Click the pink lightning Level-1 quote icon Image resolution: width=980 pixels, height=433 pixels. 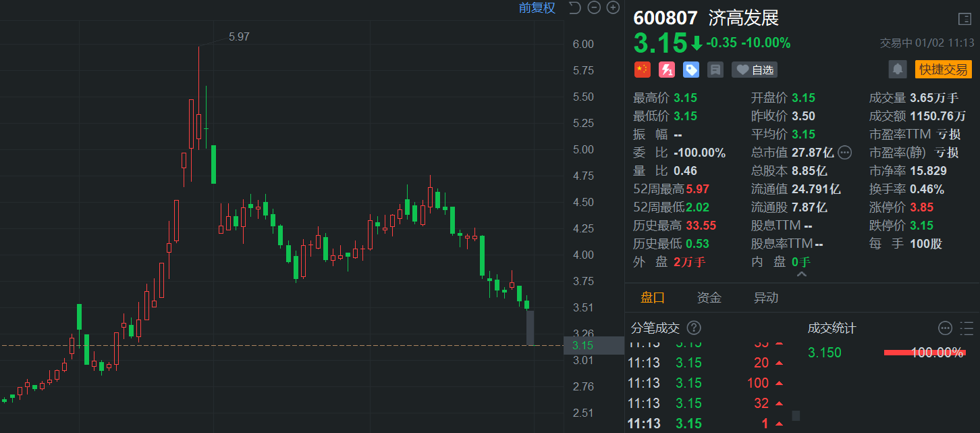click(666, 70)
